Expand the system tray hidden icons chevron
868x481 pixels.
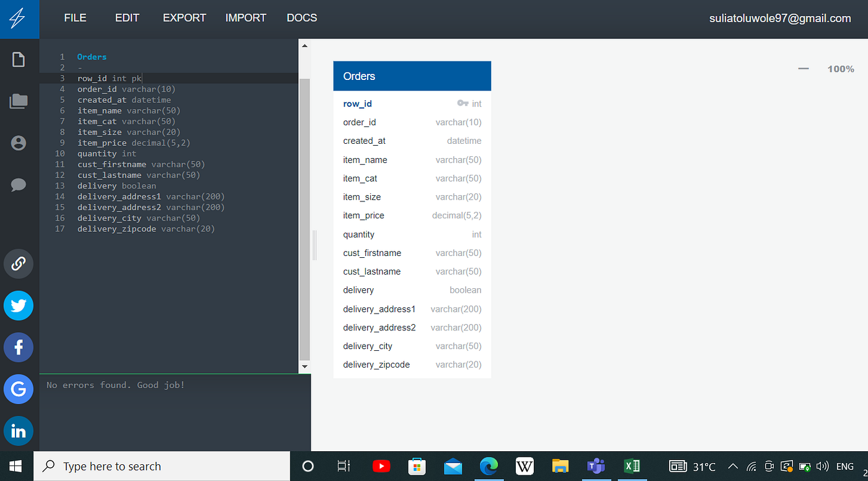(733, 466)
